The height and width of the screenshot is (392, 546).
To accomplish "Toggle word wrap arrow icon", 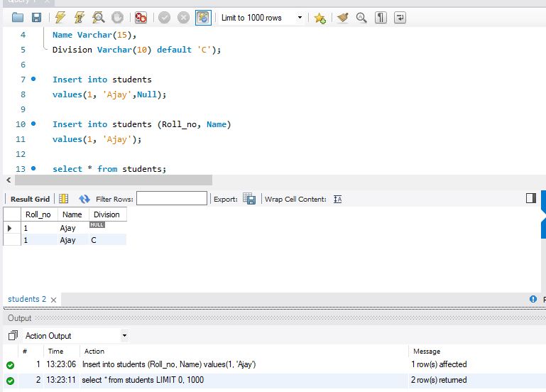I will 400,18.
